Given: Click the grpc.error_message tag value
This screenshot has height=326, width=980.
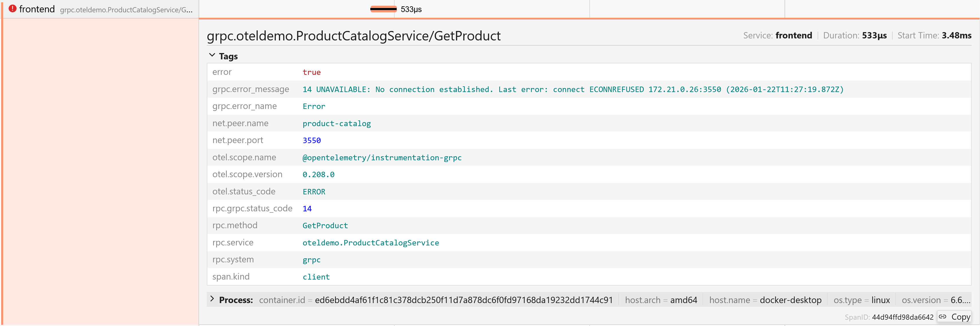Looking at the screenshot, I should coord(572,89).
